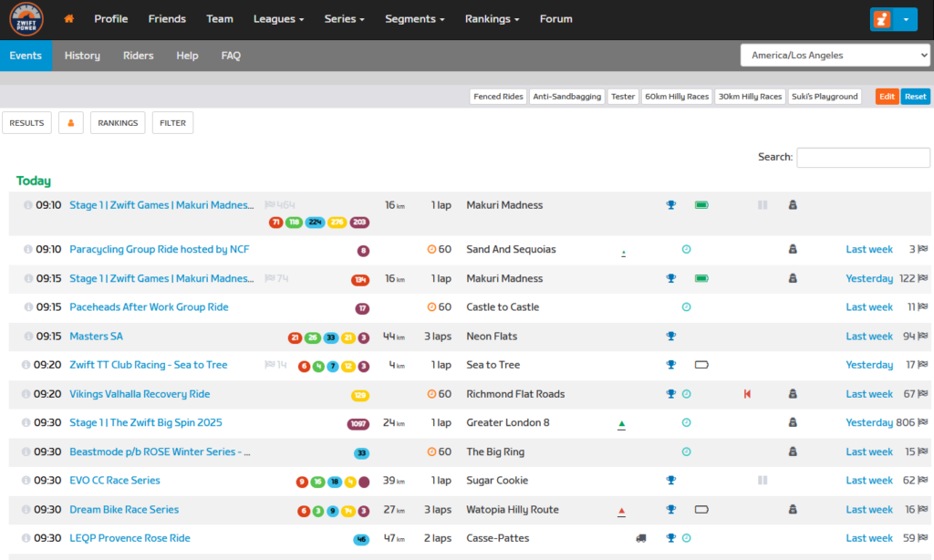934x560 pixels.
Task: Toggle the Fenced Rides filter preset
Action: [499, 97]
